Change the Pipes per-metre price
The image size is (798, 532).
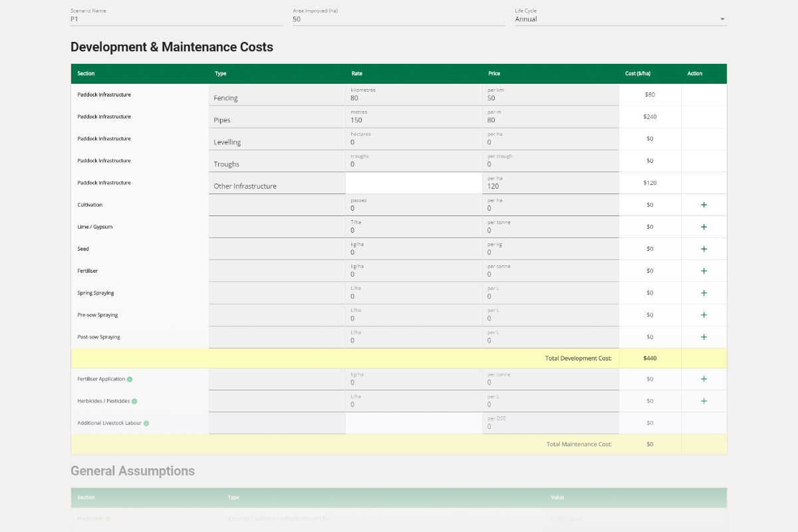point(549,120)
